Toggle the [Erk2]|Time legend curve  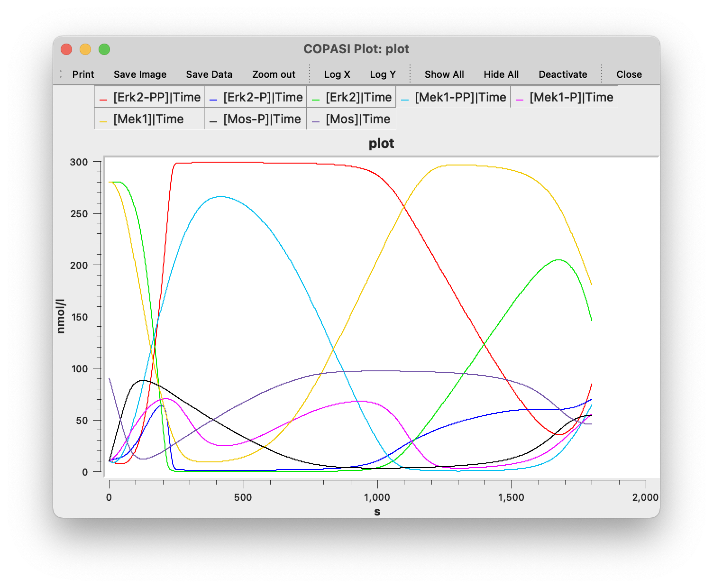tap(351, 97)
